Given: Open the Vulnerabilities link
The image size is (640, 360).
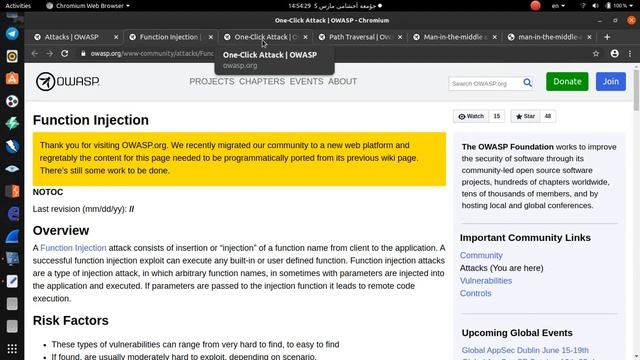Looking at the screenshot, I should click(486, 280).
